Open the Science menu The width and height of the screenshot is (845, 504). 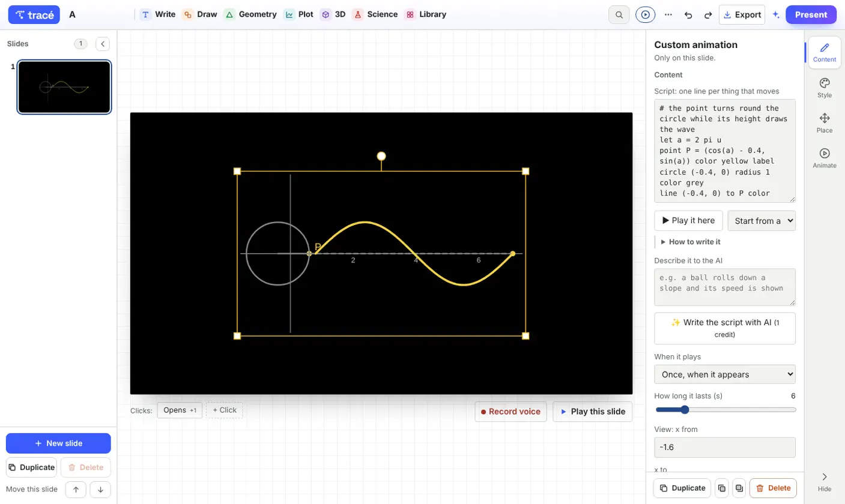(375, 14)
